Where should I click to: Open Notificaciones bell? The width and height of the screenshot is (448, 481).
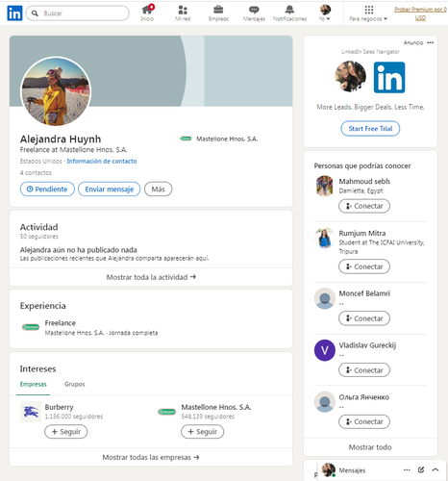tap(289, 13)
